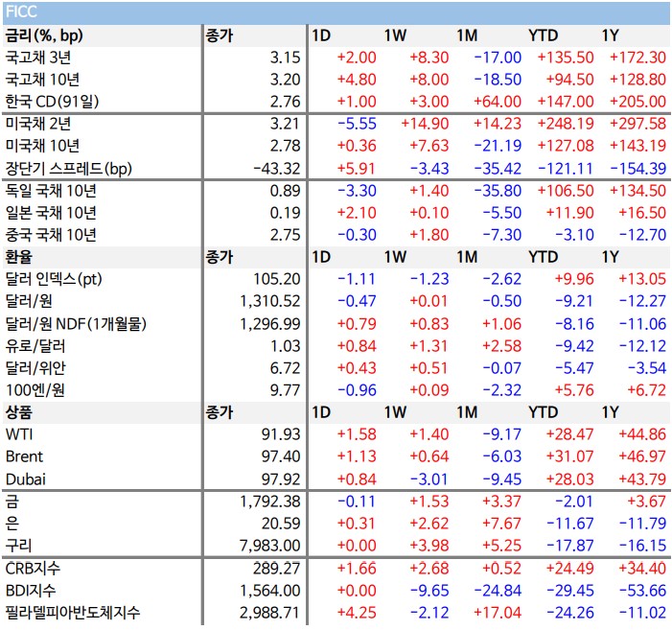
Task: Select the 달러/위안 row label
Action: coord(35,368)
